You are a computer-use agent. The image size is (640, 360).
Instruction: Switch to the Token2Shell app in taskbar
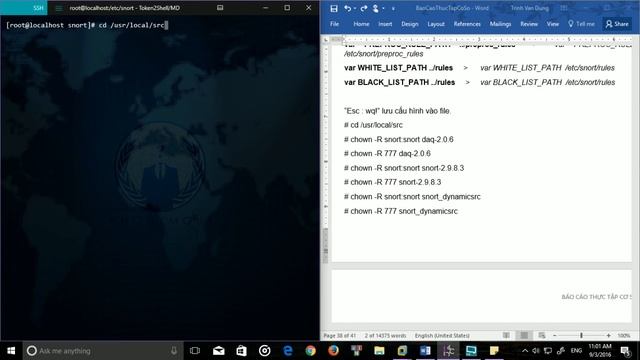pyautogui.click(x=448, y=351)
